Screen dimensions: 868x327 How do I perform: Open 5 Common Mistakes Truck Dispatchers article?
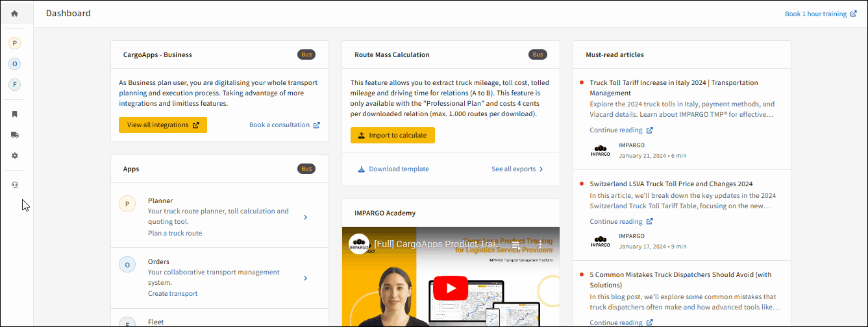click(680, 280)
